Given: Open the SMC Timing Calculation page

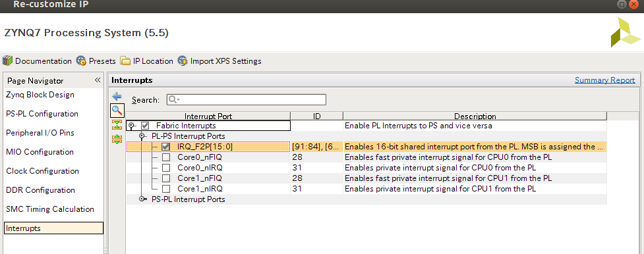Looking at the screenshot, I should click(50, 209).
